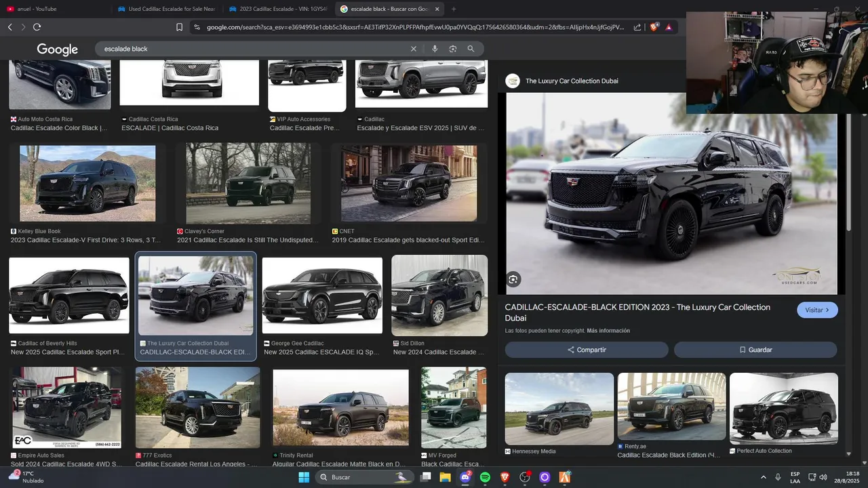Open Brave browser from the taskbar
Screen dimensions: 868x488
pyautogui.click(x=505, y=477)
